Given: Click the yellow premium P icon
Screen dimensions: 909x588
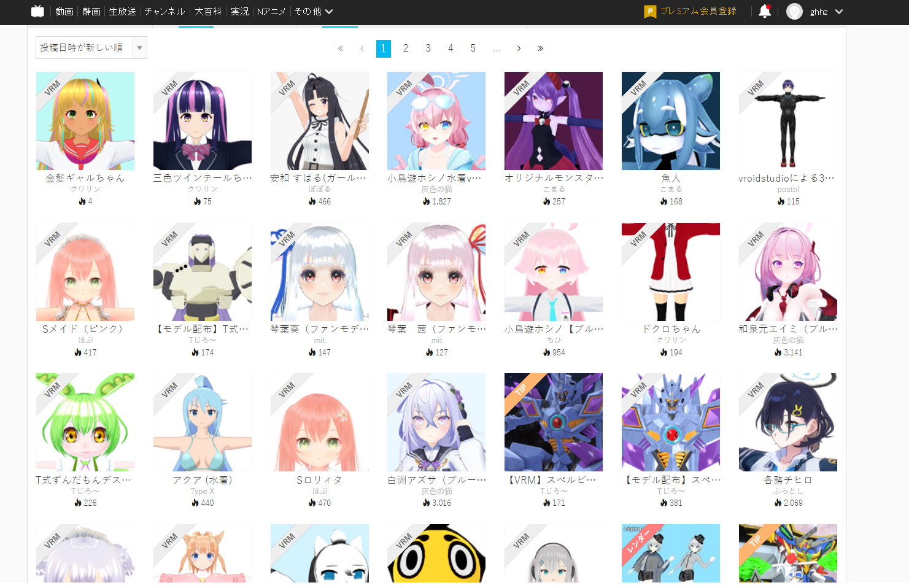Looking at the screenshot, I should click(650, 12).
